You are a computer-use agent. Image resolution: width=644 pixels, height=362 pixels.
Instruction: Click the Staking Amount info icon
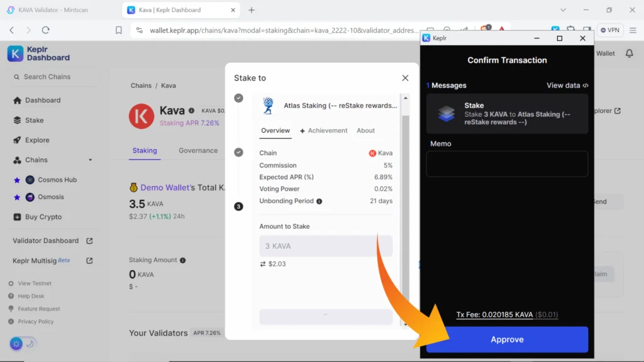(x=183, y=260)
